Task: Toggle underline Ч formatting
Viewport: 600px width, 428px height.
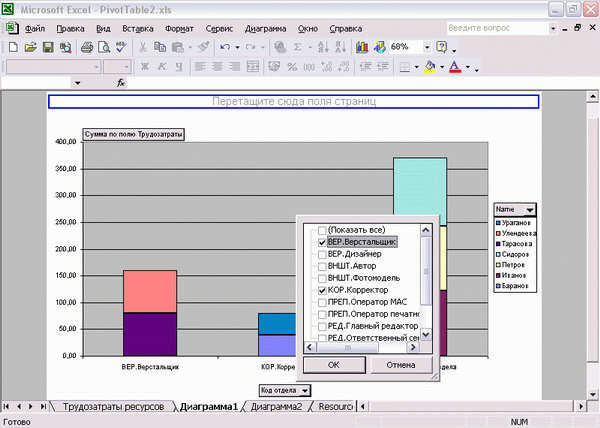Action: tap(179, 67)
